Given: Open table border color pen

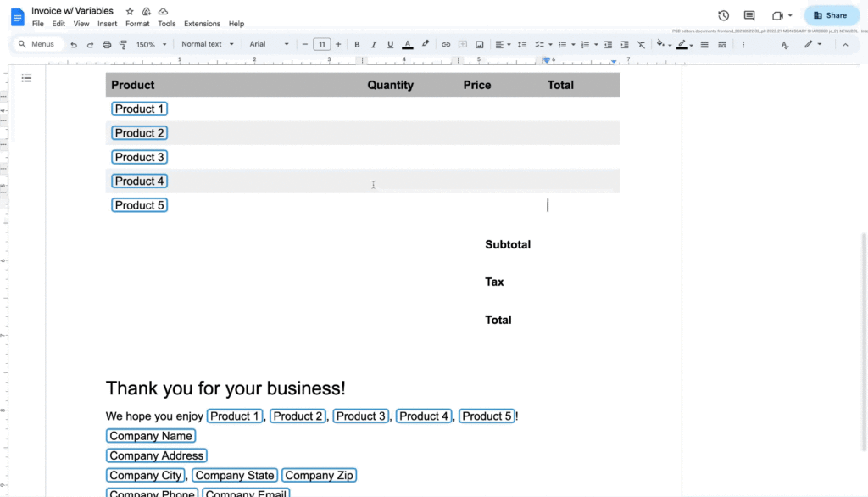Looking at the screenshot, I should click(x=684, y=44).
